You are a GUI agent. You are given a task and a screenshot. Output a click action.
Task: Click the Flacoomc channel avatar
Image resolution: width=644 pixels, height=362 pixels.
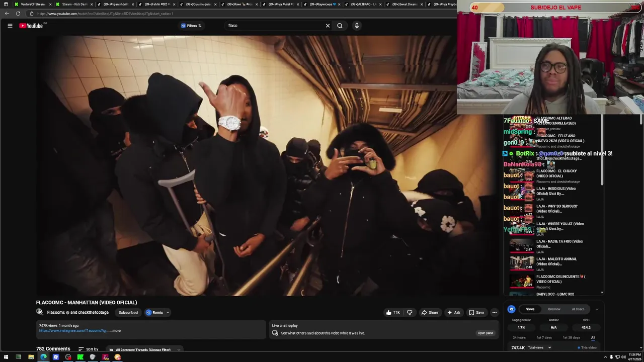pos(39,312)
